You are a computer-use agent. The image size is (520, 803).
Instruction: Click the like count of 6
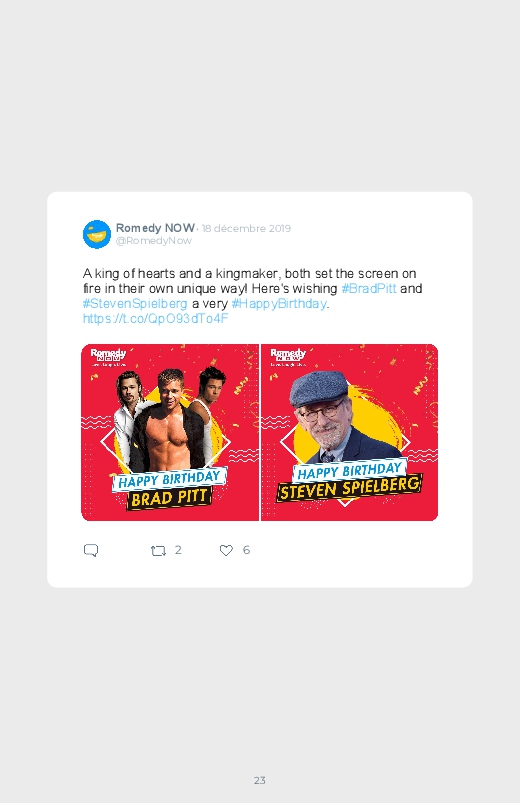coord(246,550)
